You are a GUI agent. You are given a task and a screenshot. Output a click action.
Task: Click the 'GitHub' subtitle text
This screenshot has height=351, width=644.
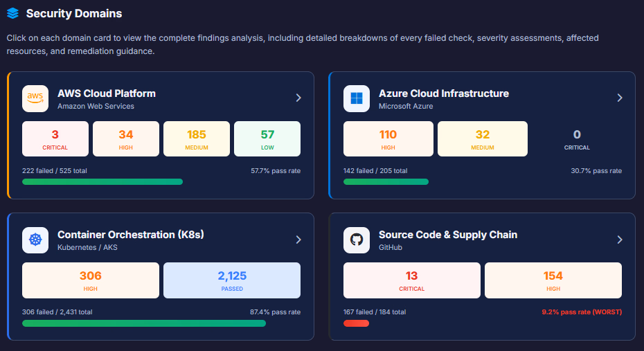(390, 248)
